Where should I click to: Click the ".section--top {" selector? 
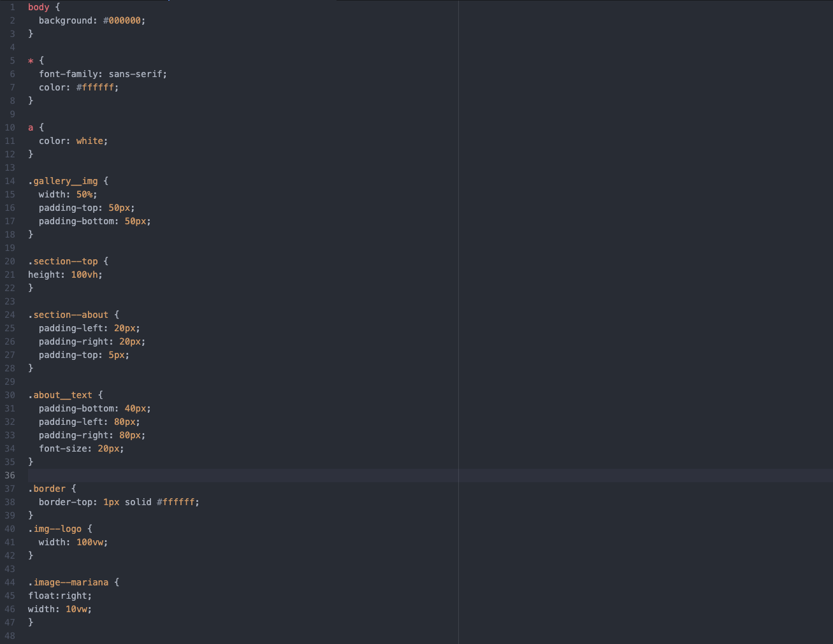(x=68, y=261)
